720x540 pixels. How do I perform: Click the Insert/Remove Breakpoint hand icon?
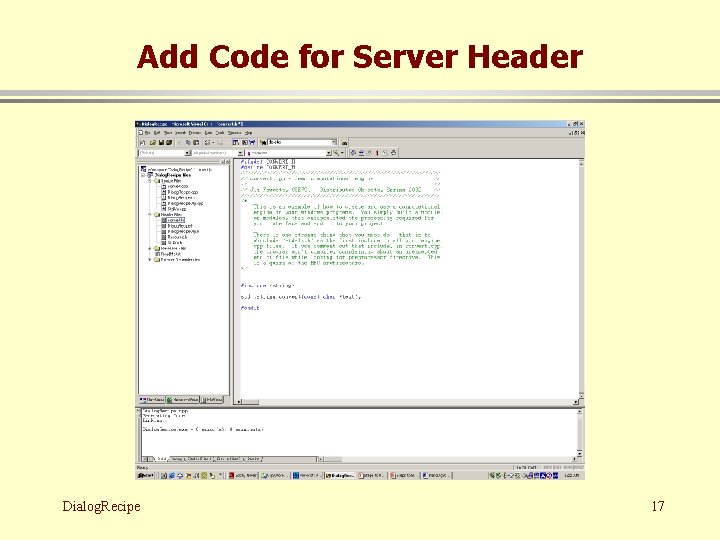(x=393, y=152)
